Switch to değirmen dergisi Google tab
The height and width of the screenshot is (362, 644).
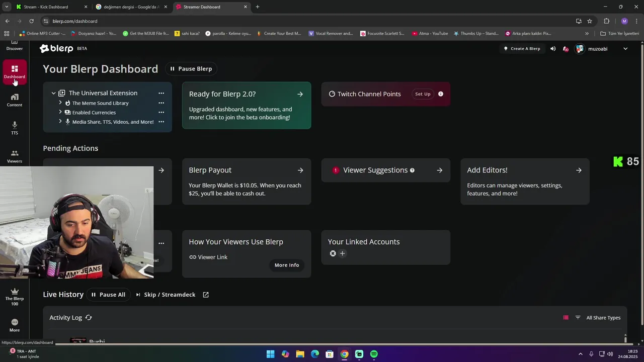(132, 7)
